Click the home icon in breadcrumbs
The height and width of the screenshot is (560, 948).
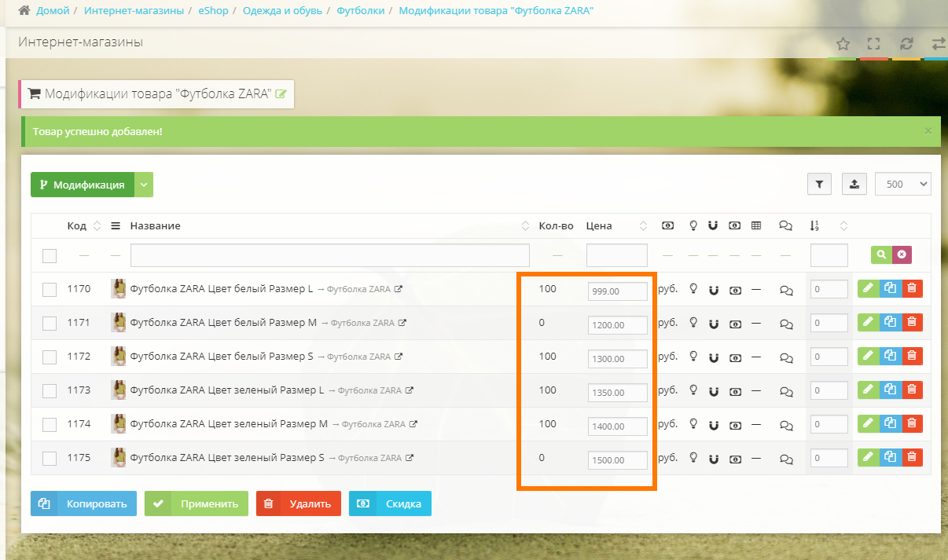[24, 10]
